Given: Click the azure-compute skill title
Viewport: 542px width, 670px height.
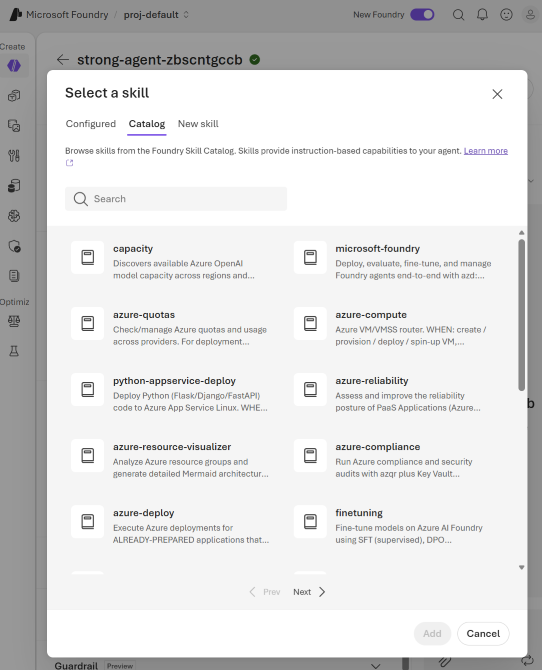Looking at the screenshot, I should coord(371,315).
